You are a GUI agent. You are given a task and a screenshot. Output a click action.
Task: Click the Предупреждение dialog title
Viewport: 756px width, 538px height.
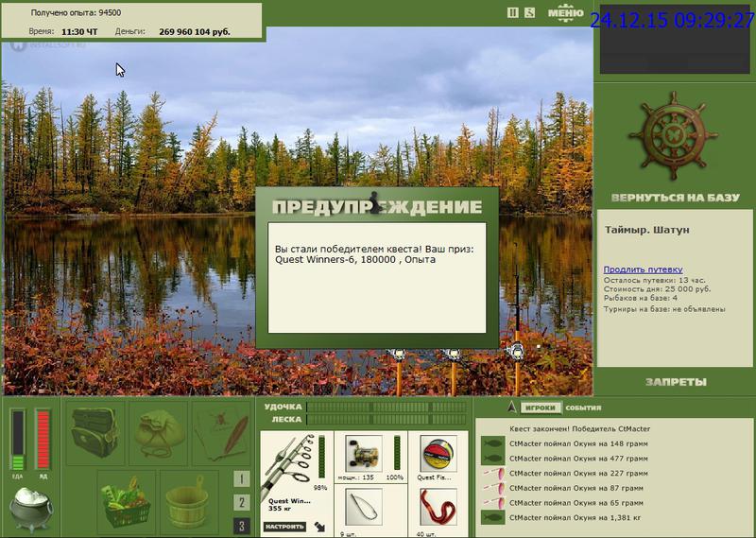[377, 207]
